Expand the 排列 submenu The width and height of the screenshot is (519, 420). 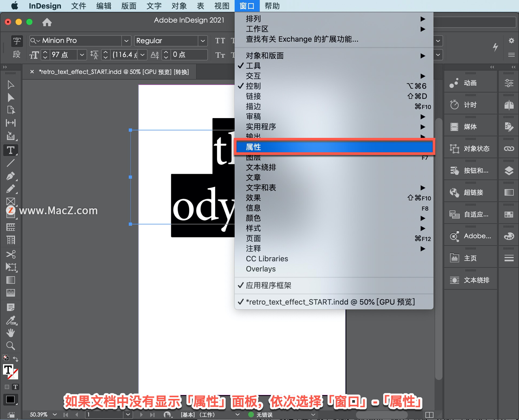334,19
